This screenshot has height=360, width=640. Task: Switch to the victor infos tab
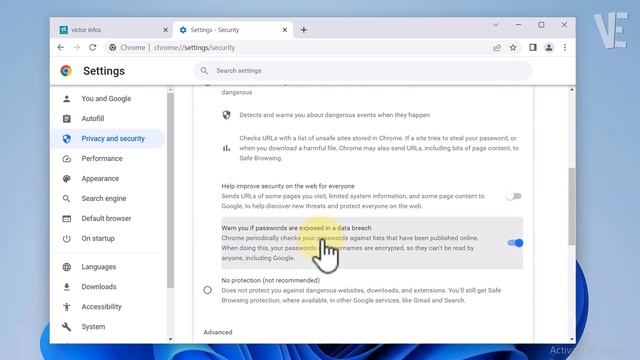(113, 30)
